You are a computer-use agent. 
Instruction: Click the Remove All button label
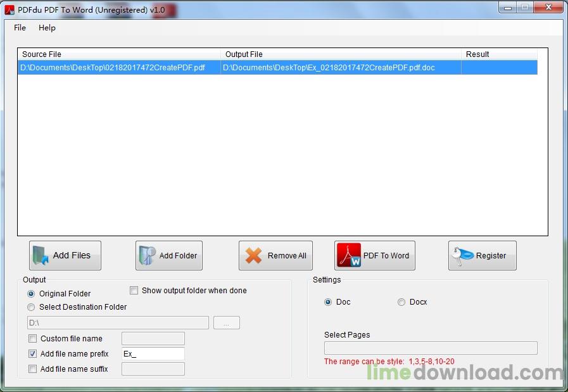tap(287, 255)
